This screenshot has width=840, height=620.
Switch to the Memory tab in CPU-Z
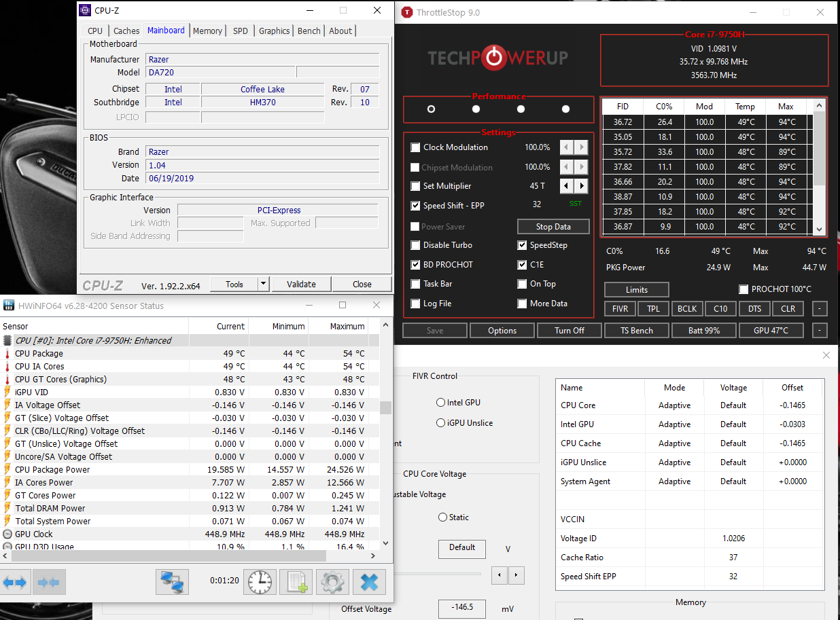pyautogui.click(x=207, y=31)
